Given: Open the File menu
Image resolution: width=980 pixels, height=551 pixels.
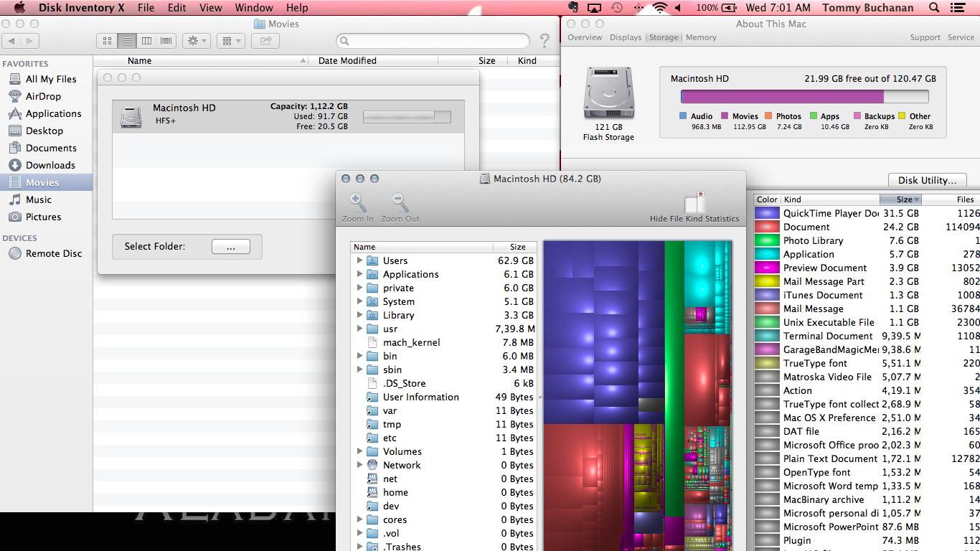Looking at the screenshot, I should (x=146, y=8).
